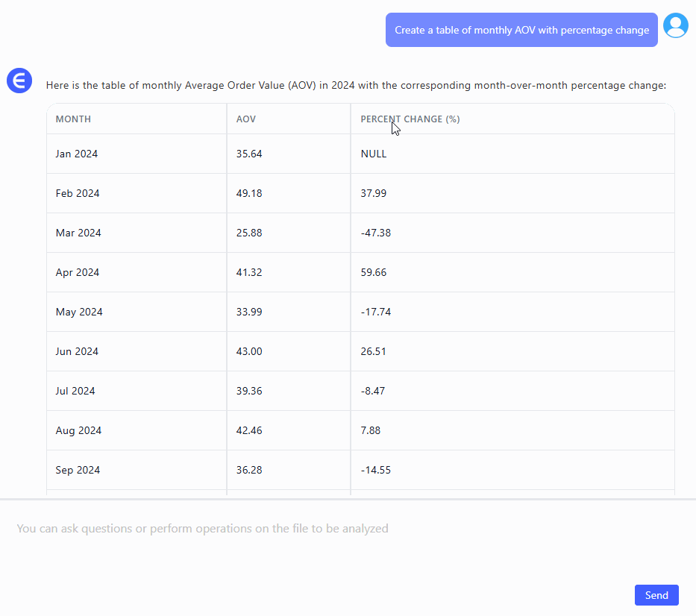Click the -47.38 percent change cell
Viewport: 696px width, 616px height.
(375, 233)
